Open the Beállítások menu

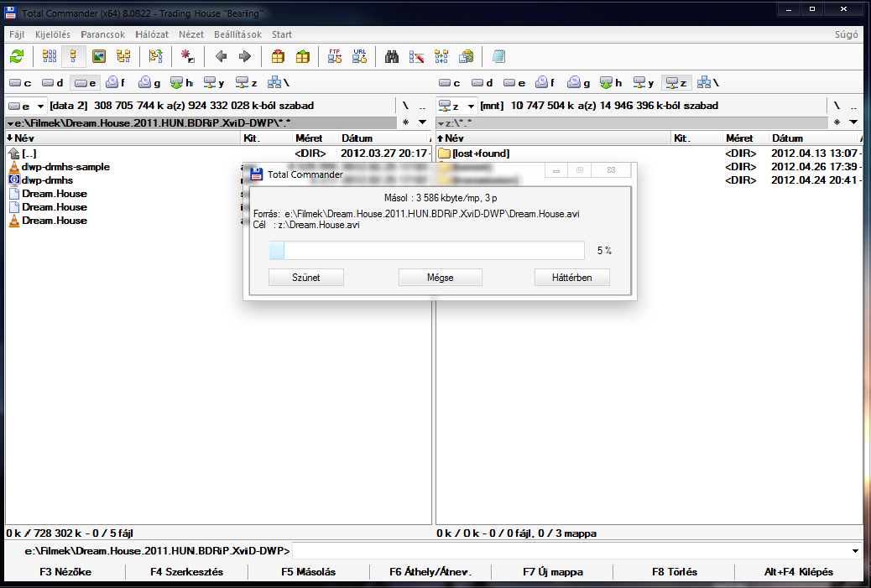(x=237, y=34)
